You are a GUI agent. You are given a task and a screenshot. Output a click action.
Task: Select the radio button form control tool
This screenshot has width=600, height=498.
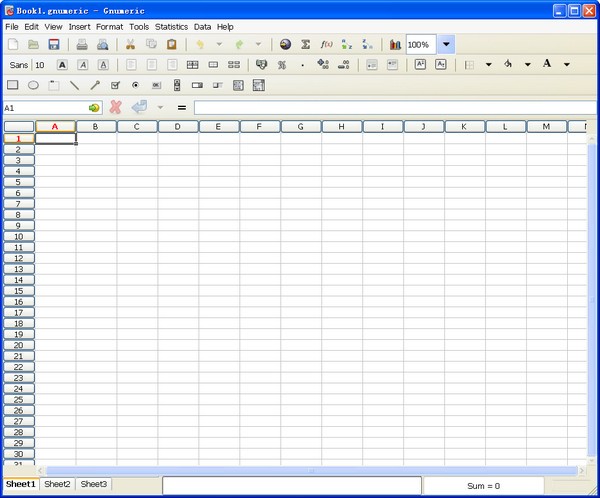(x=135, y=85)
